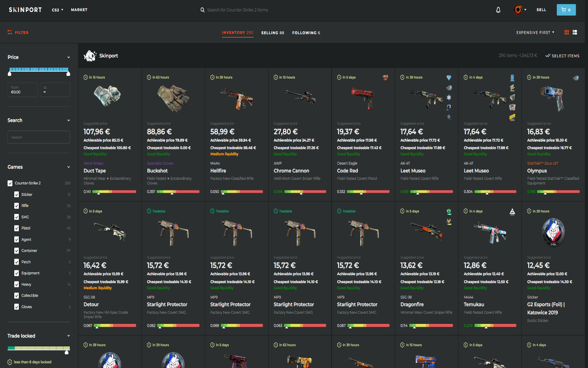Click the sticker icon on Olympus card
Viewport: 588px width, 368px height.
click(576, 78)
